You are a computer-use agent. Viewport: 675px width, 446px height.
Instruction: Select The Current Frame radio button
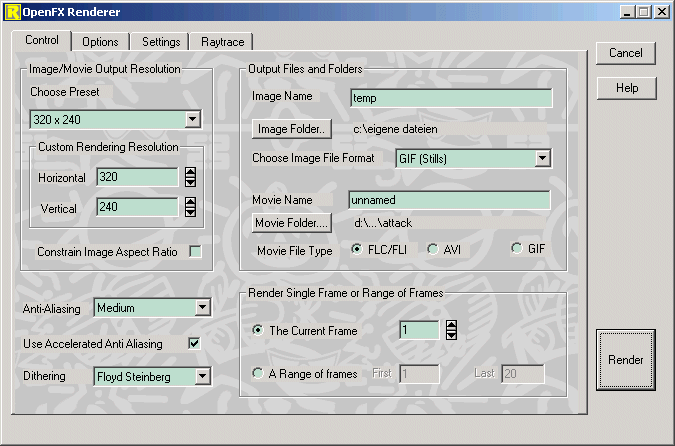[258, 330]
